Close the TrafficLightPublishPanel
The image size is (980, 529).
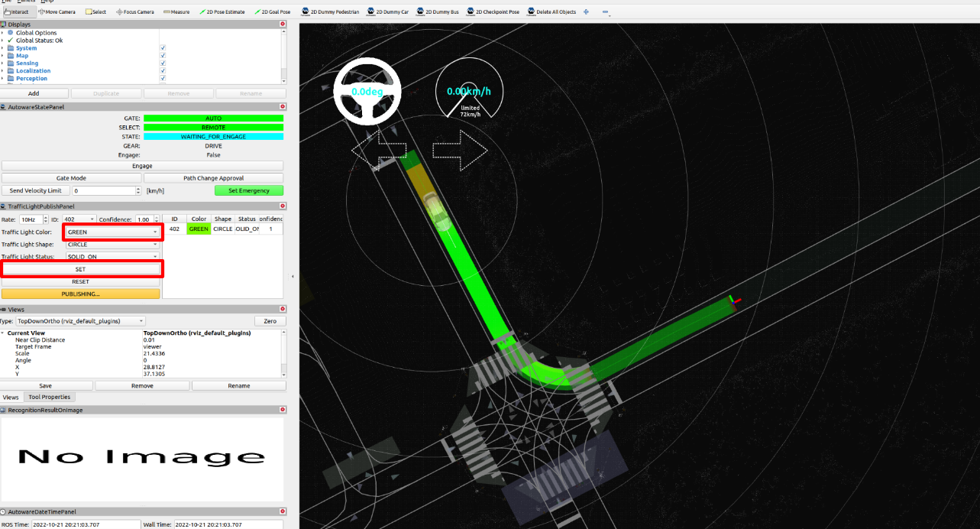283,206
